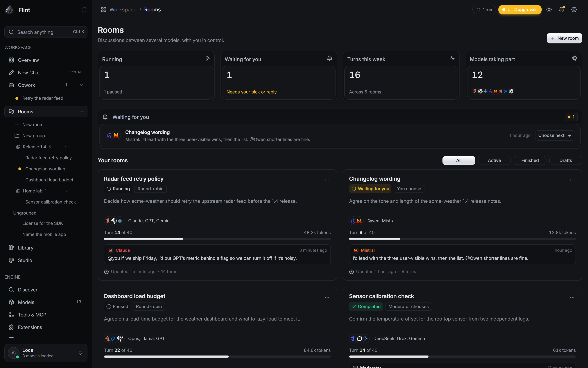Start a New Chat from sidebar
Screen dimensions: 588x368
pyautogui.click(x=46, y=72)
